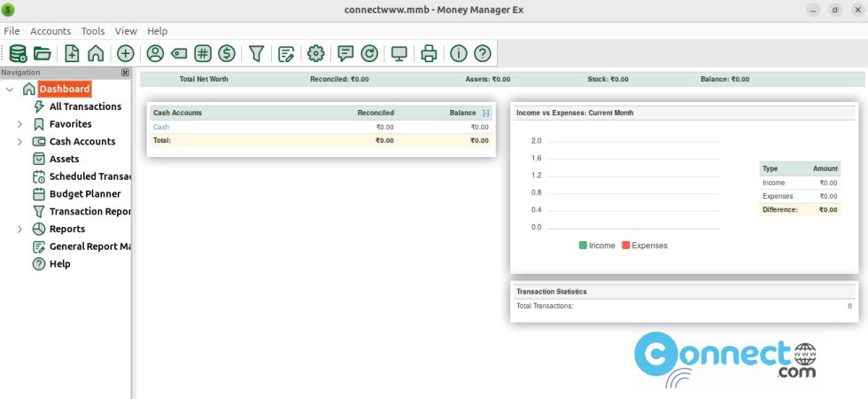Click the print toolbar icon
Image resolution: width=868 pixels, height=399 pixels.
[x=429, y=53]
